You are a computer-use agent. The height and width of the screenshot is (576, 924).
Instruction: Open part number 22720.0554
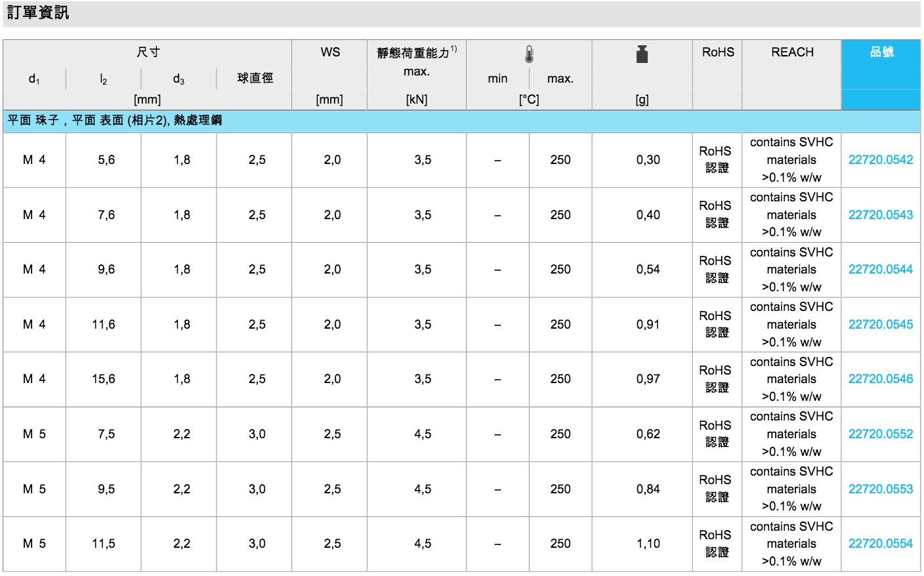pos(880,544)
